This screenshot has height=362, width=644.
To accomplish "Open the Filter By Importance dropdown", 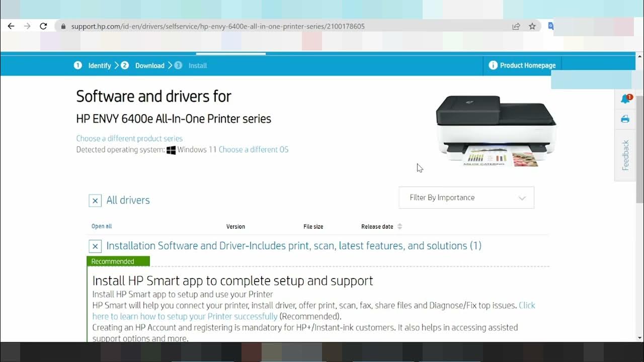I will [x=466, y=198].
